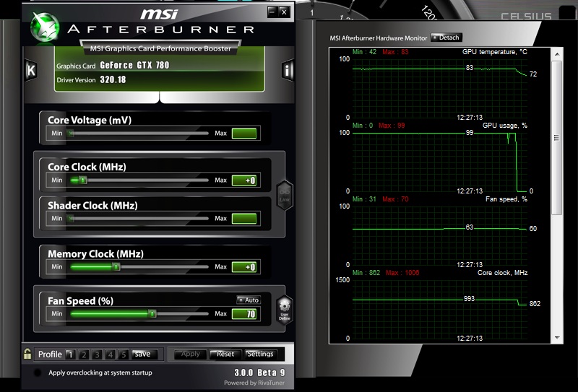The image size is (578, 392).
Task: Click the Shader Clock value field
Action: click(x=244, y=219)
